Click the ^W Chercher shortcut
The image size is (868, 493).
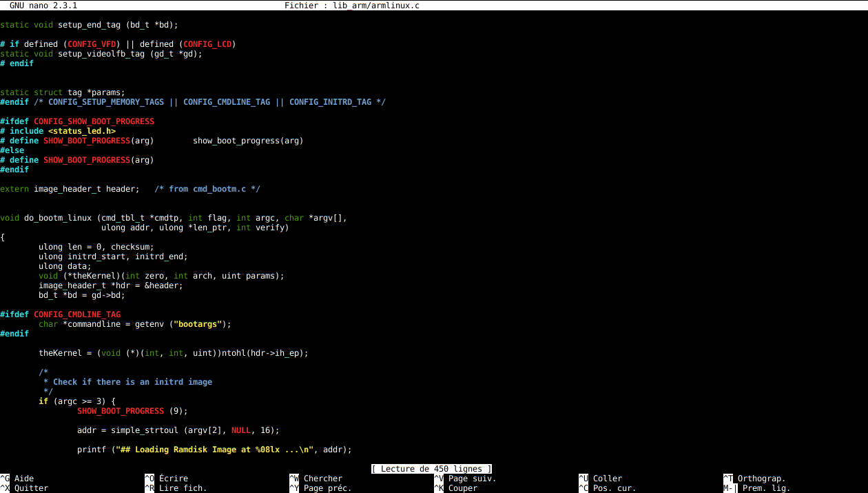point(316,479)
